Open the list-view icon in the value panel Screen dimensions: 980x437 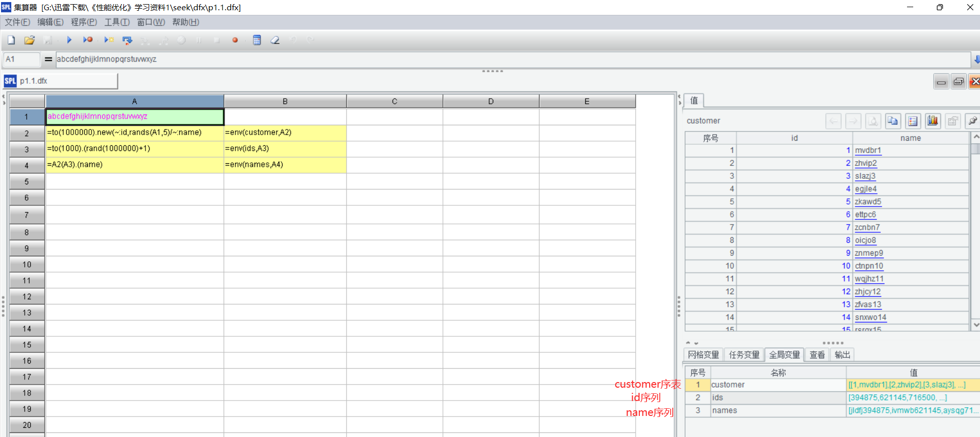(x=913, y=121)
